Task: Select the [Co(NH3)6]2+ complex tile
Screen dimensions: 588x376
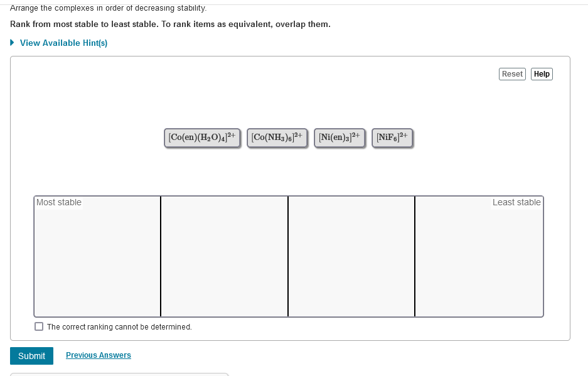Action: click(x=277, y=137)
